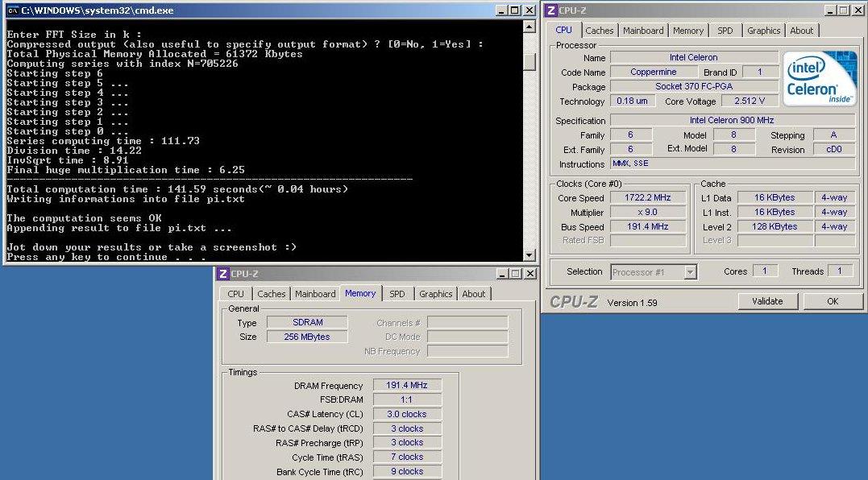Click the Instructions field 'MMX, SSE'

pos(733,163)
